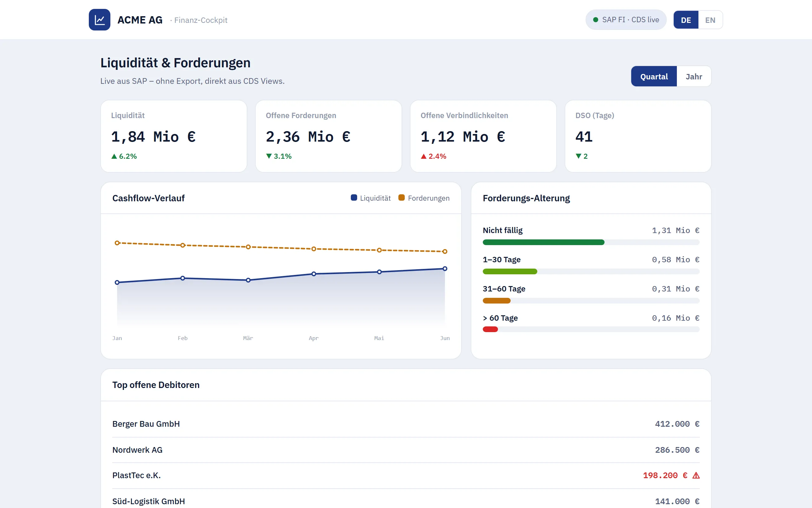Click the Forderungs-Alterung card title
The height and width of the screenshot is (508, 812).
click(526, 198)
